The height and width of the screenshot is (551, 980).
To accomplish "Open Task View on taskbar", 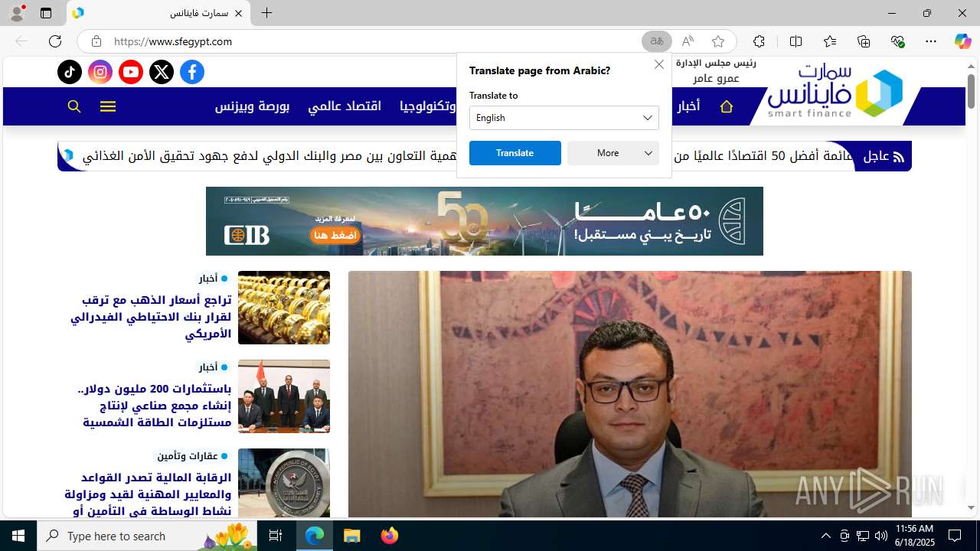I will tap(276, 536).
